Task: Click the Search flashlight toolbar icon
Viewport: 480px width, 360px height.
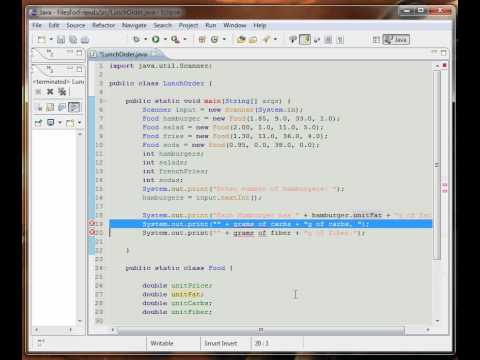Action: click(x=266, y=40)
